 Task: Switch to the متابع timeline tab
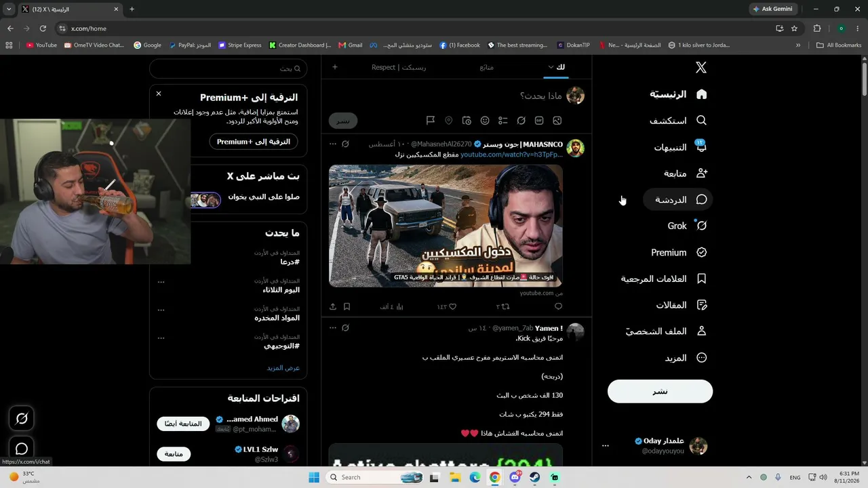[486, 67]
